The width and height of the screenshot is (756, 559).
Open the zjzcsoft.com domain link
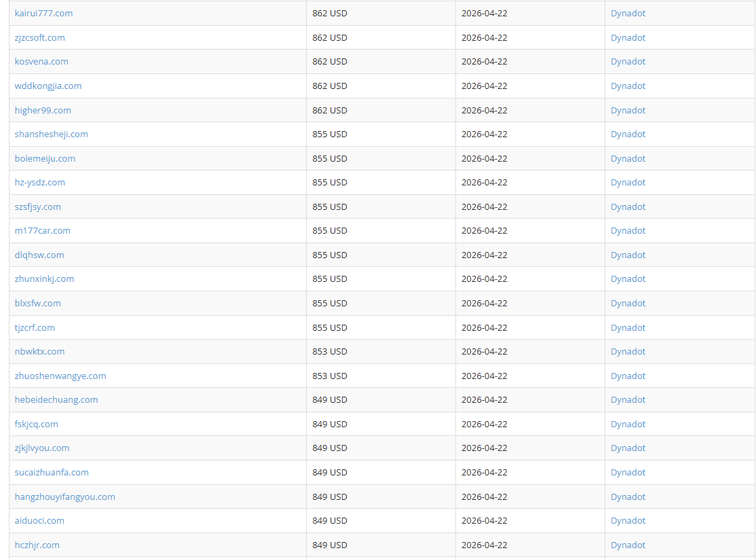(x=39, y=37)
